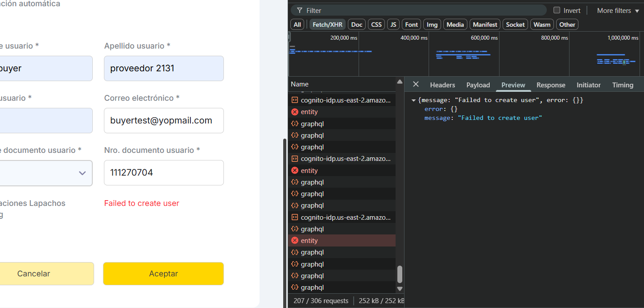Screen dimensions: 644x308
Task: Open the user document type dropdown chevron
Action: coord(82,173)
